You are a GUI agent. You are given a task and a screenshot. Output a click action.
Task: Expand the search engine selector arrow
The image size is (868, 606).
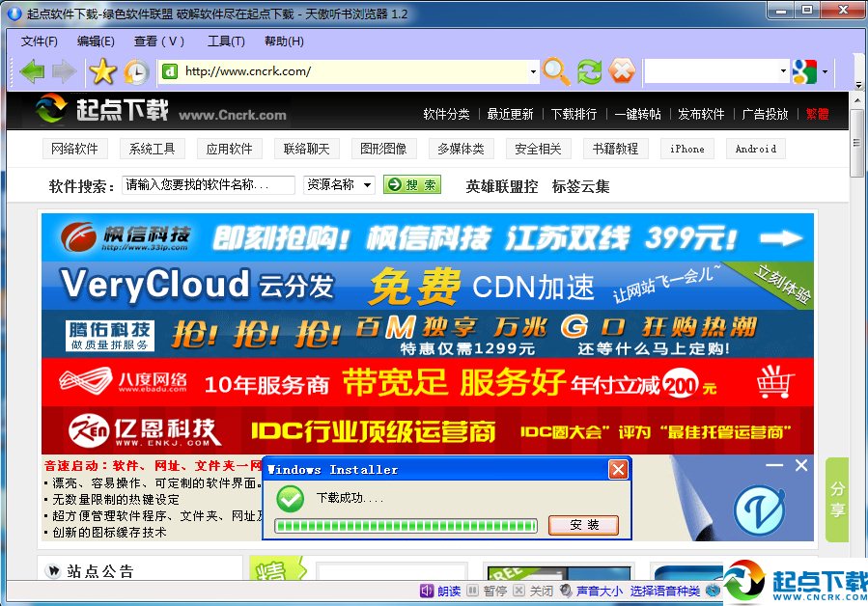825,71
